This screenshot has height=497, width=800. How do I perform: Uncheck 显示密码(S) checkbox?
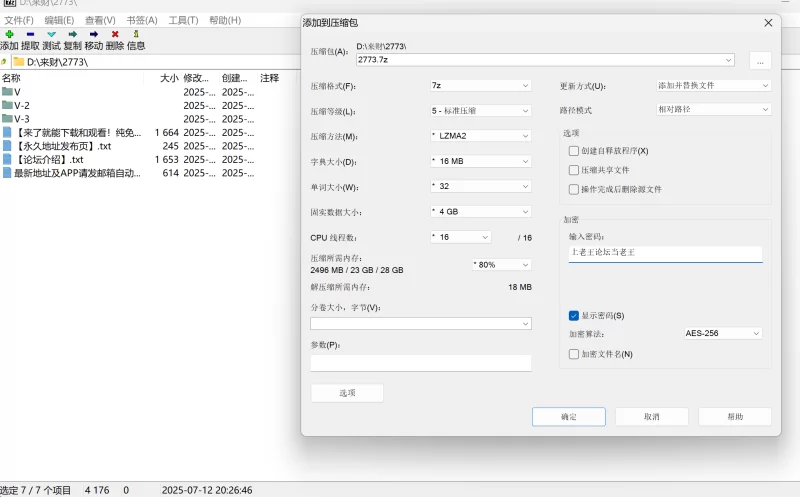pyautogui.click(x=573, y=315)
